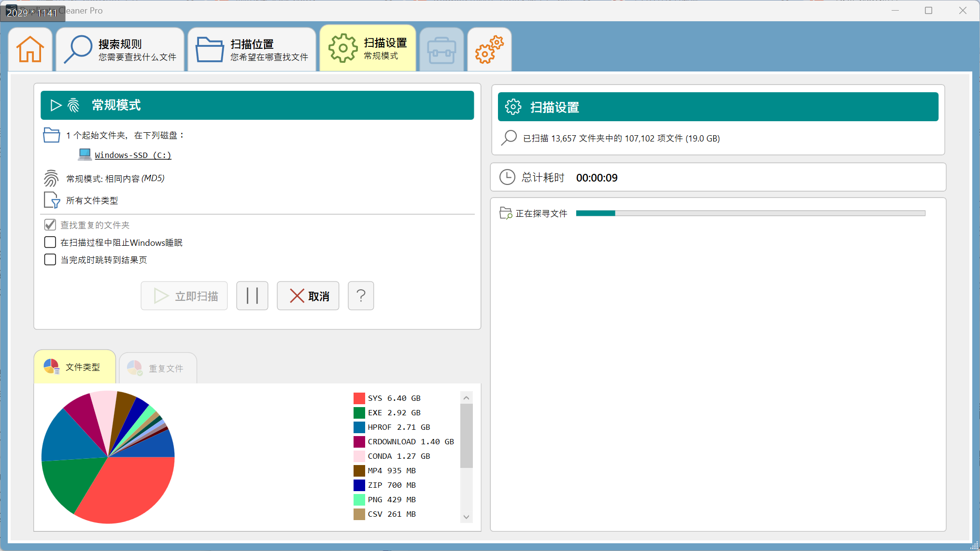980x551 pixels.
Task: Click the green EXE color swatch
Action: (359, 412)
